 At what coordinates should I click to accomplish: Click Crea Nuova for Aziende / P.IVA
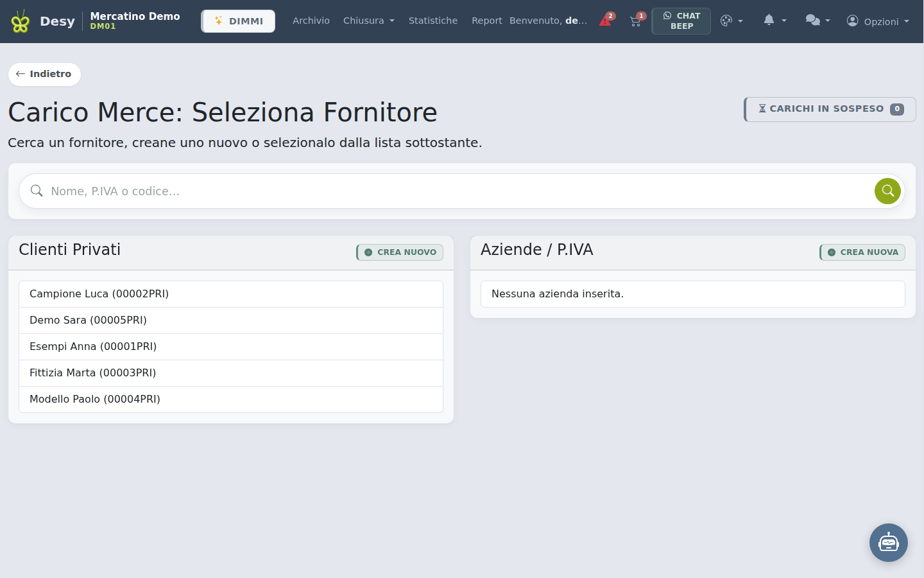[x=862, y=252]
